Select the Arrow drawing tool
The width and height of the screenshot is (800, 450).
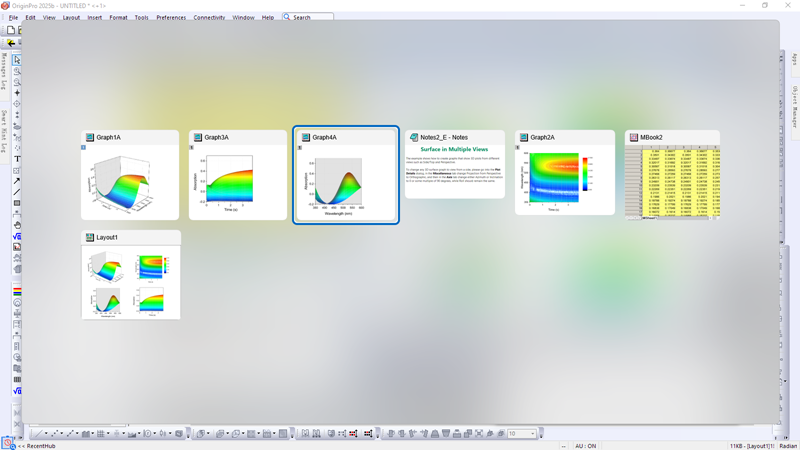coord(17,181)
